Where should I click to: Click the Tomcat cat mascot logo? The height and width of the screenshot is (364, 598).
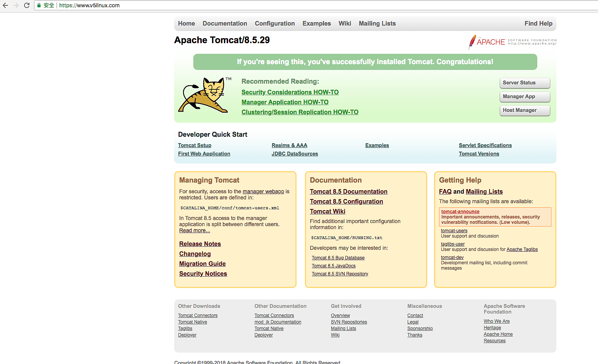tap(204, 95)
